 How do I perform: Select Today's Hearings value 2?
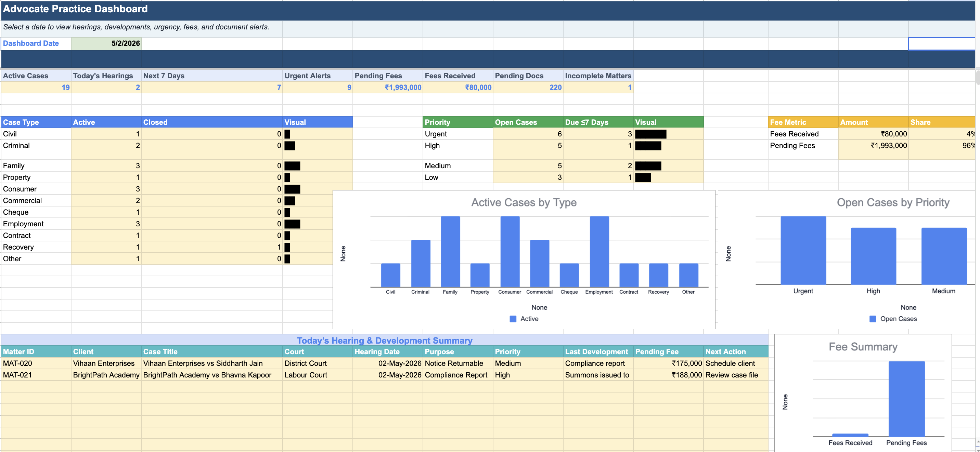pyautogui.click(x=106, y=88)
